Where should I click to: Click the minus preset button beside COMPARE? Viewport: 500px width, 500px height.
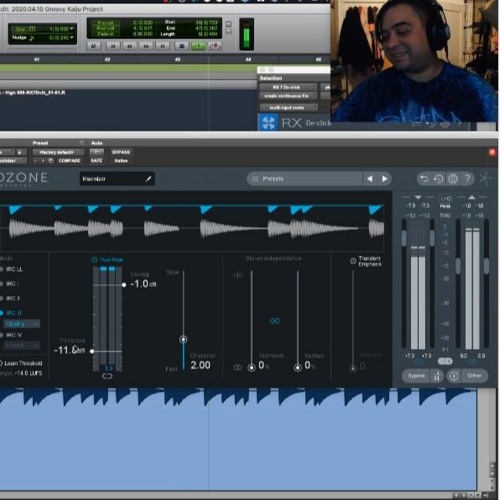35,161
